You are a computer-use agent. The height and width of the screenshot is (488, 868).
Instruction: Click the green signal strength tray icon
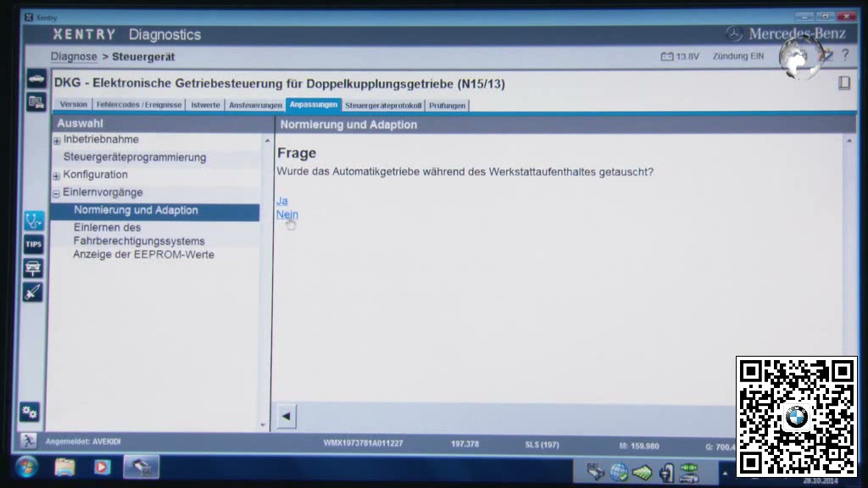click(x=643, y=473)
